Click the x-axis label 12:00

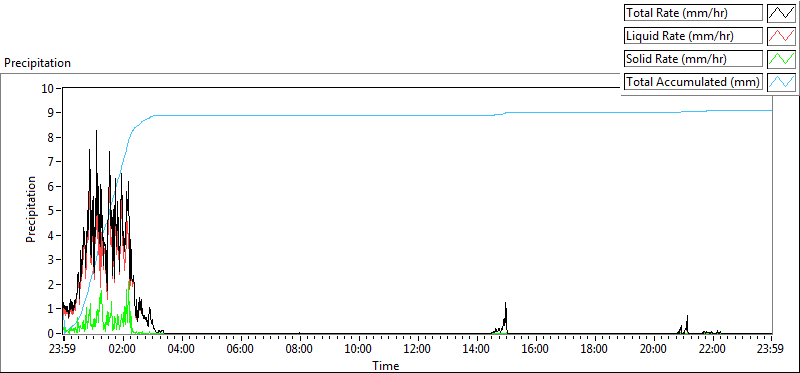coord(418,350)
